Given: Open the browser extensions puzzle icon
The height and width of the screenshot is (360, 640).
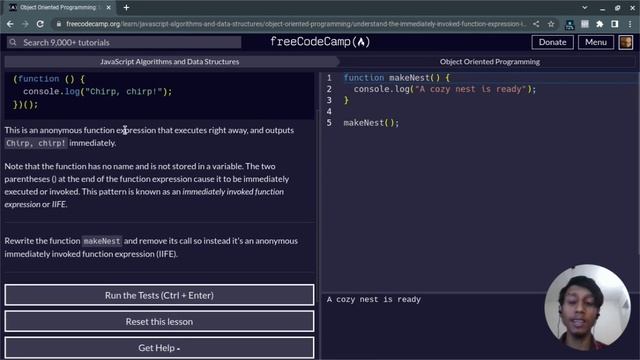Looking at the screenshot, I should tap(600, 24).
